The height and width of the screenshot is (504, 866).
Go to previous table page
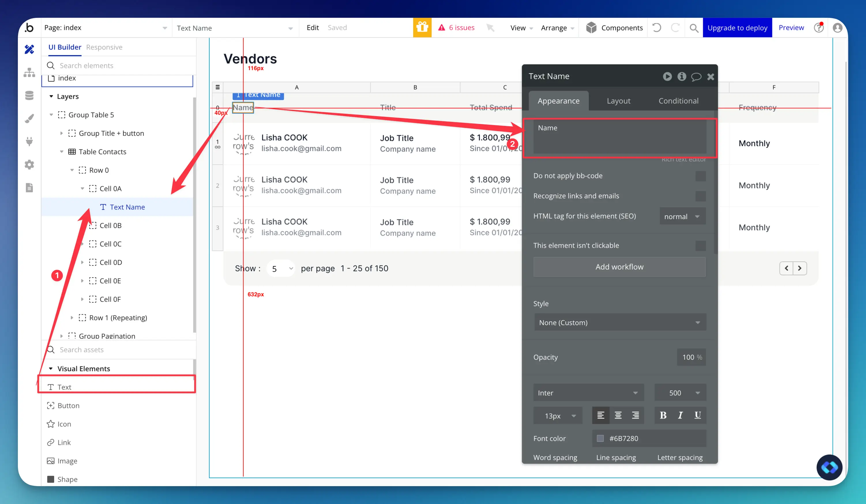click(786, 268)
